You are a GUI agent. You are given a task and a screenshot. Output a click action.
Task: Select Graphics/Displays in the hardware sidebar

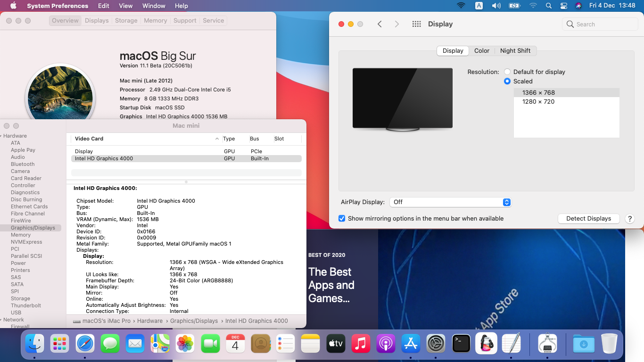33,228
